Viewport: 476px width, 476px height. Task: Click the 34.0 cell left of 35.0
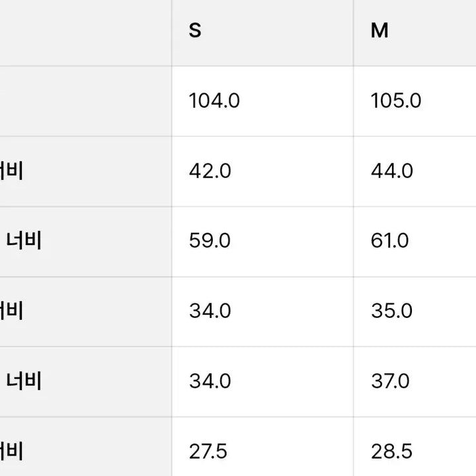click(x=210, y=311)
